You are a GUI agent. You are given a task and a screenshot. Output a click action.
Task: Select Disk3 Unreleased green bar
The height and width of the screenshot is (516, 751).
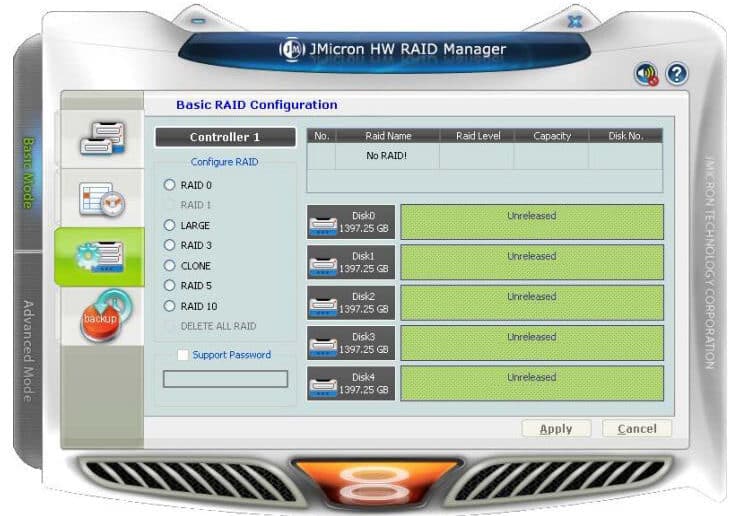[x=532, y=343]
